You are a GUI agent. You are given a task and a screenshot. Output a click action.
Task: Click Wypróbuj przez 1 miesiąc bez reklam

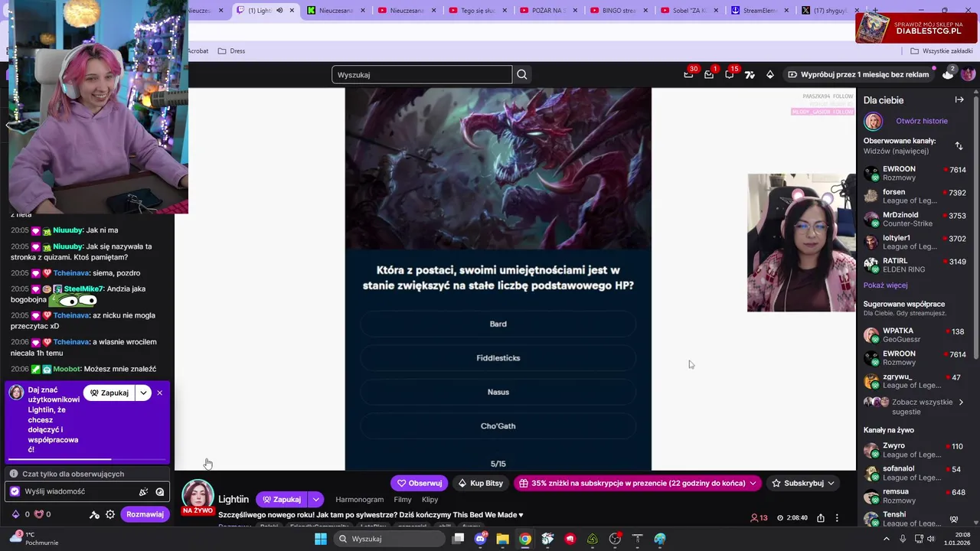858,74
